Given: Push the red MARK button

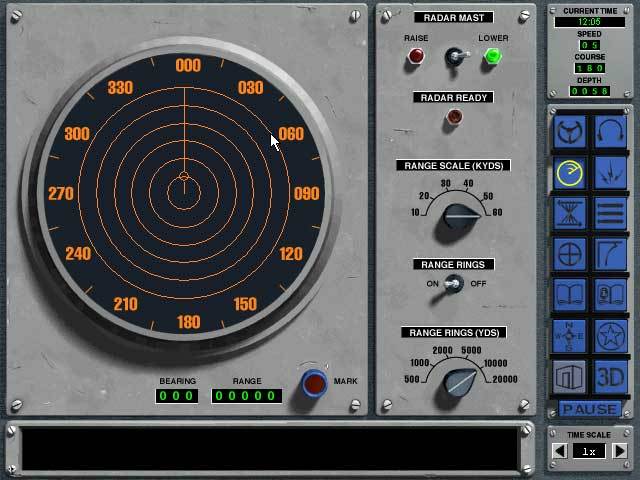Looking at the screenshot, I should coord(314,384).
